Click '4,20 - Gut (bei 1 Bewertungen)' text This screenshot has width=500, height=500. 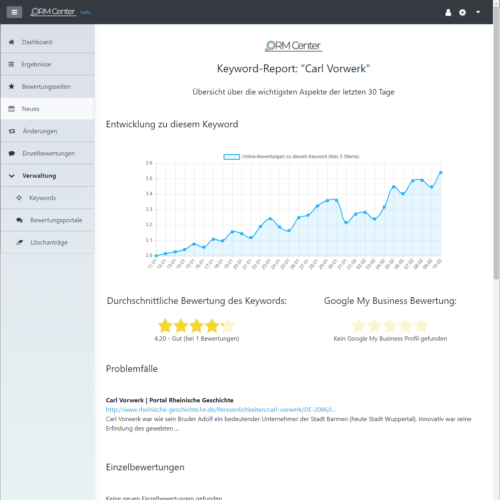[197, 339]
